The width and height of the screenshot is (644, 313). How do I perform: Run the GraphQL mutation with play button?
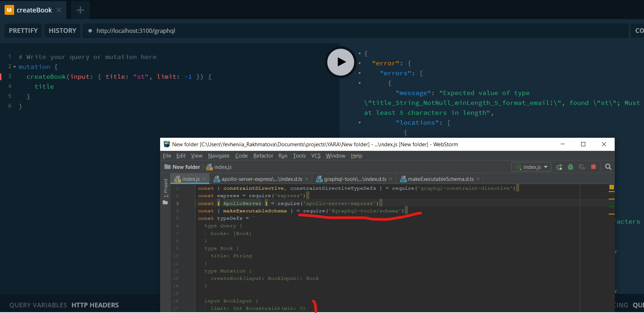point(340,62)
